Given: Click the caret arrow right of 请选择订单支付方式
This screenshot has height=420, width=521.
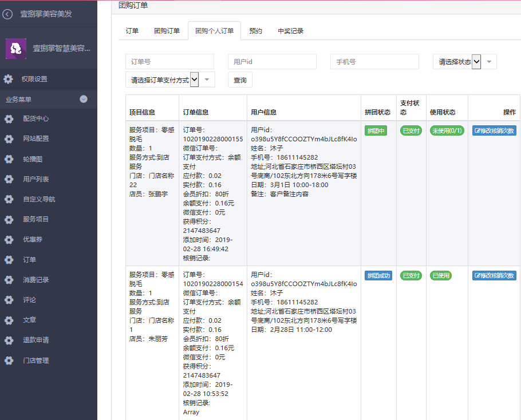Looking at the screenshot, I should point(207,80).
